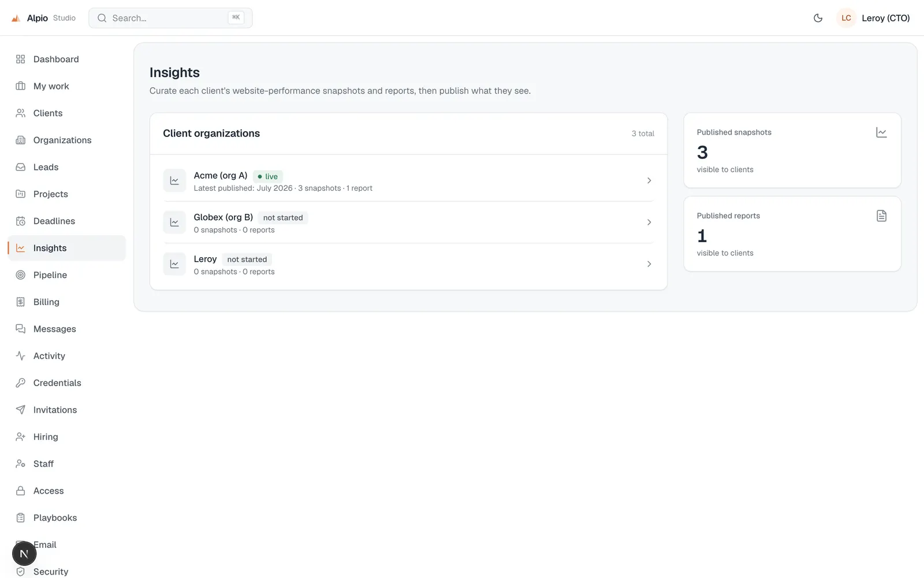The image size is (924, 578).
Task: Toggle dark mode with the moon icon
Action: (818, 18)
